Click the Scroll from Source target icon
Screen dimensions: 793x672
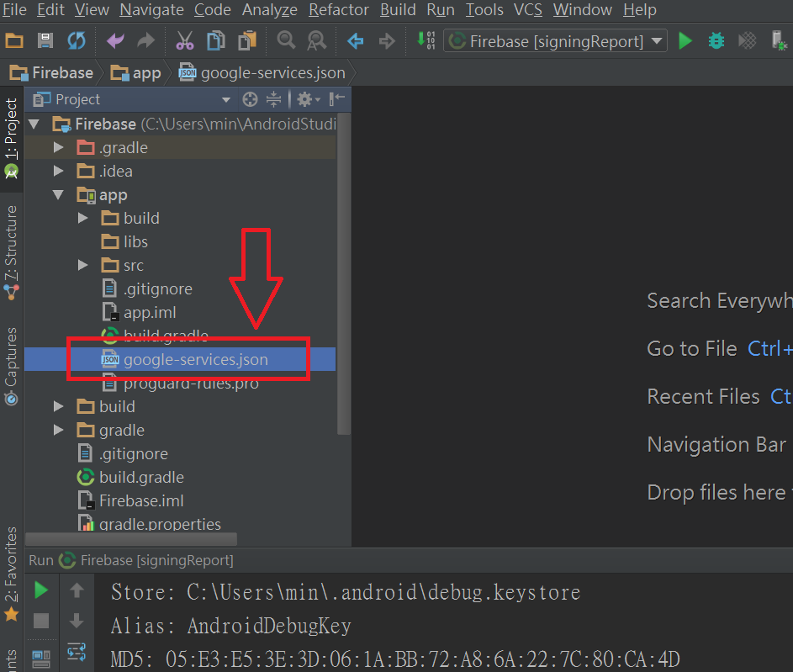click(x=250, y=99)
